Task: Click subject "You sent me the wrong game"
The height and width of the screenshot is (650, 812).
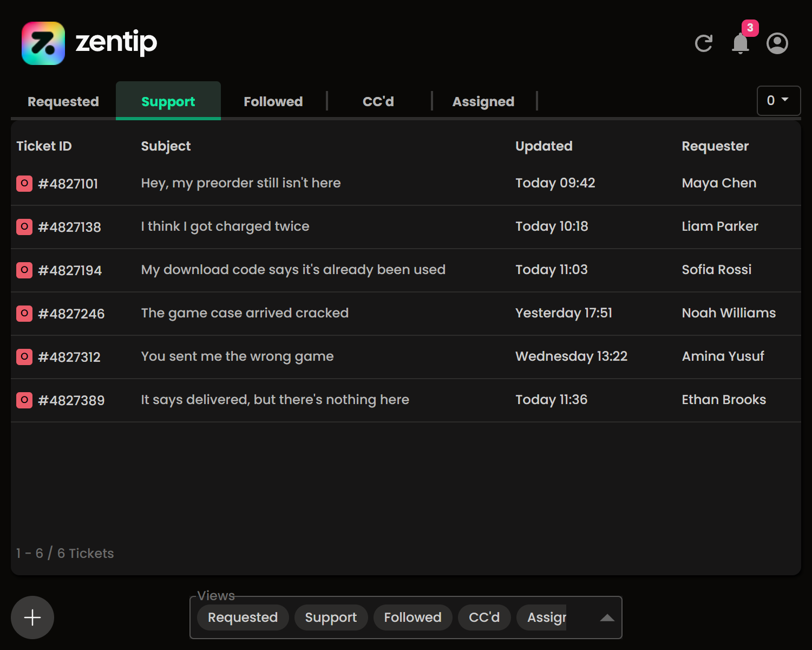Action: [237, 356]
